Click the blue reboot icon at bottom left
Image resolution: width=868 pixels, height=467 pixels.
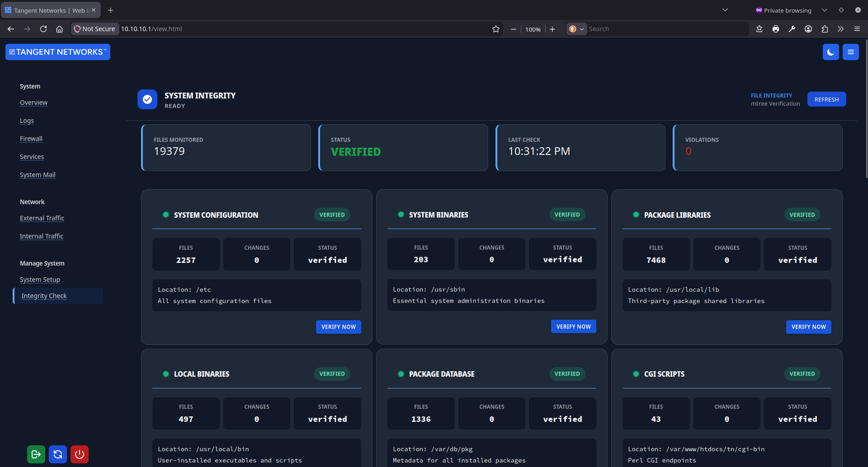57,454
